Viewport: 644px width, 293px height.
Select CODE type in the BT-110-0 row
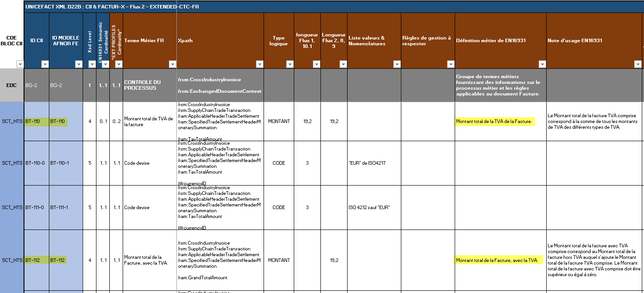coord(279,163)
